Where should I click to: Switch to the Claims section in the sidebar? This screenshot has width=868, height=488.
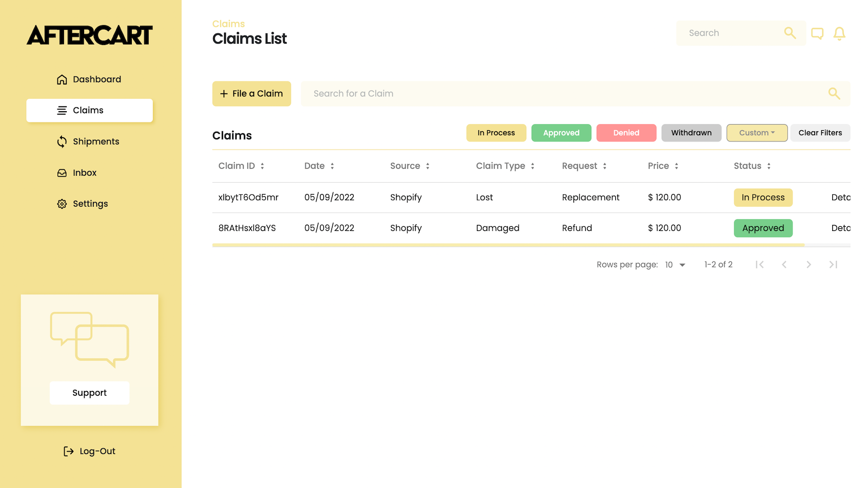tap(89, 110)
